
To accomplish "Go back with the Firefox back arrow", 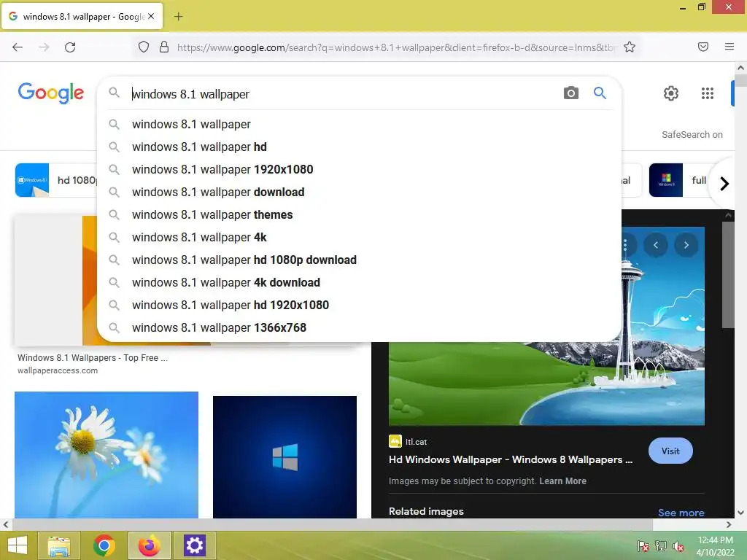I will click(18, 47).
